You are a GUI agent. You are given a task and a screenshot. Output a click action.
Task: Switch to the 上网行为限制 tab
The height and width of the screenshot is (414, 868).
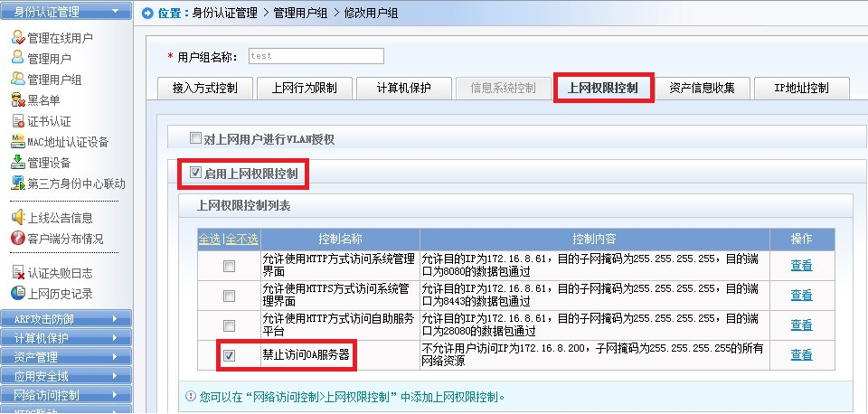pos(304,88)
